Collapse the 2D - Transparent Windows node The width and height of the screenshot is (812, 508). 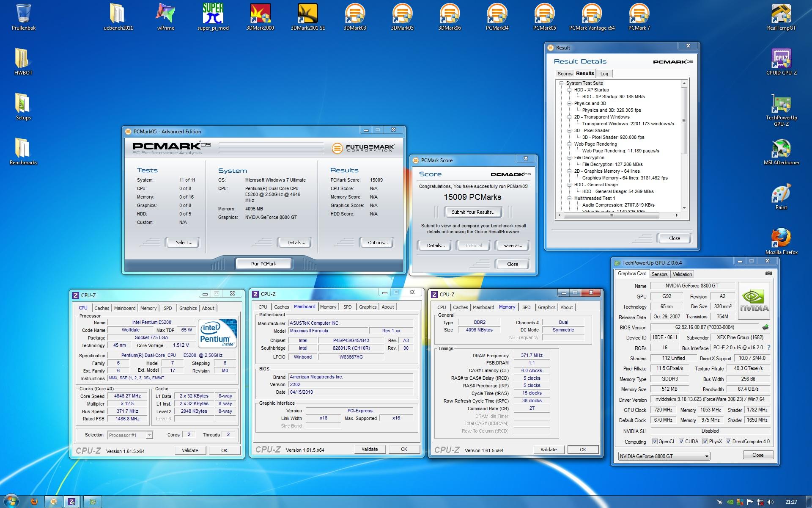pyautogui.click(x=570, y=117)
